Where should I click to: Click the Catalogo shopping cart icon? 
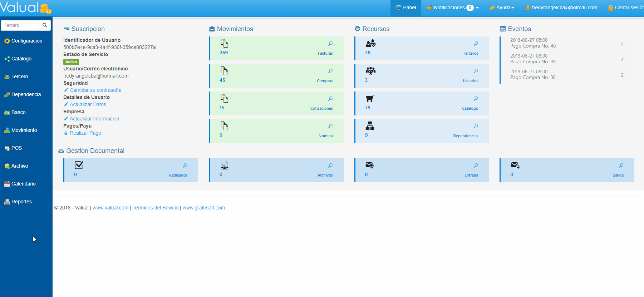(370, 99)
